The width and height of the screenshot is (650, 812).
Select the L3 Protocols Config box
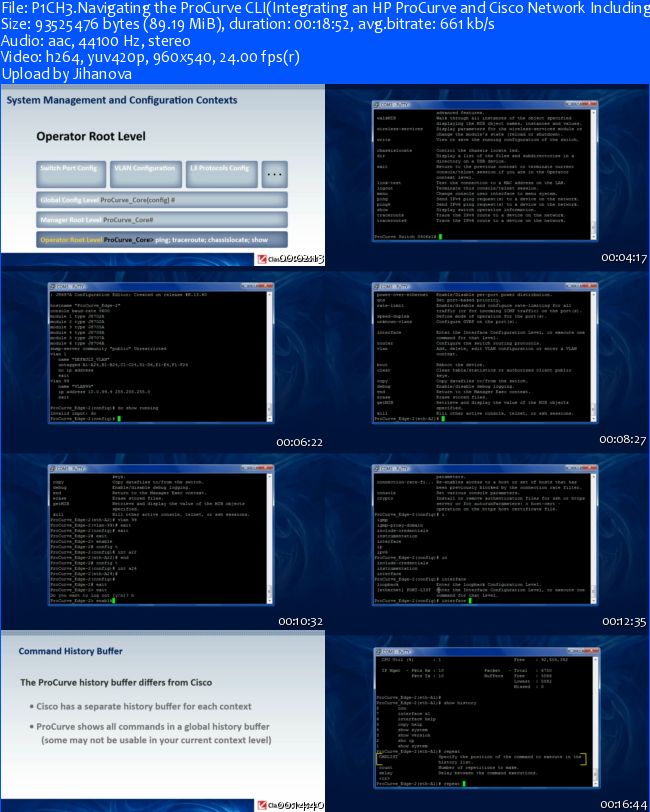(222, 174)
